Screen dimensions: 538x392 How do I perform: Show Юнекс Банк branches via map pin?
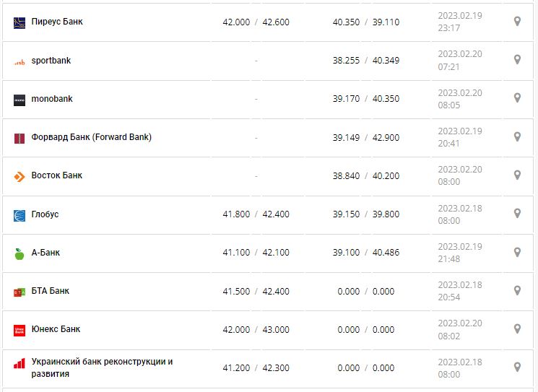tap(517, 328)
